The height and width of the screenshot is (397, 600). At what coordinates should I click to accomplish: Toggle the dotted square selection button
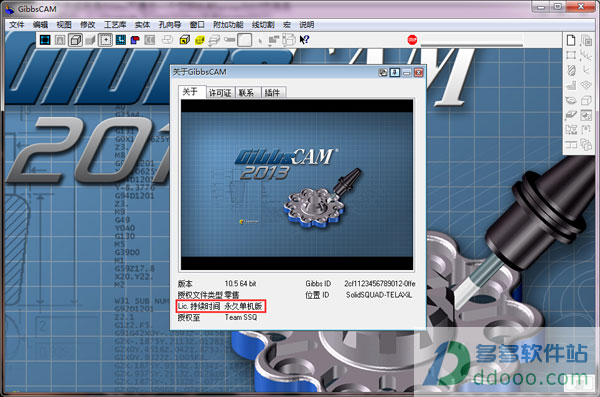point(106,40)
